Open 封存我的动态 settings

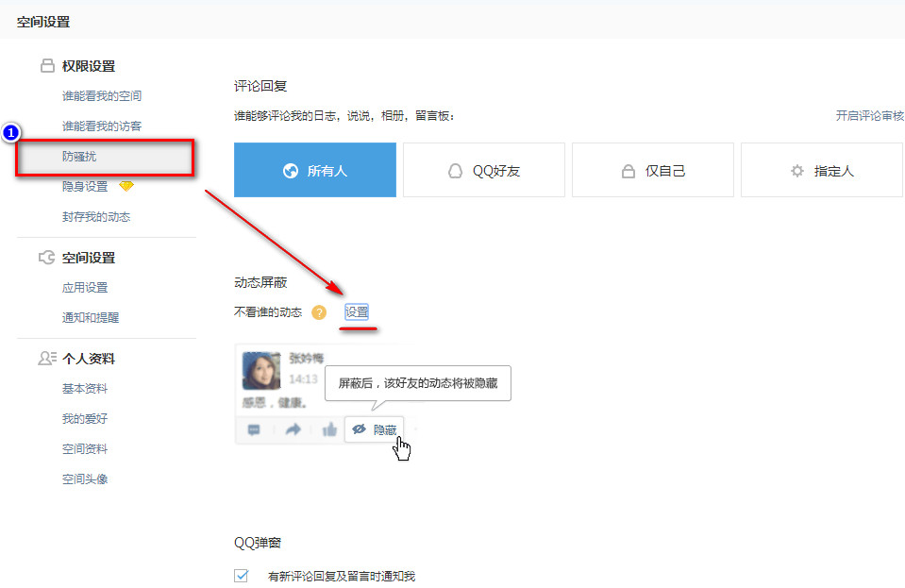pyautogui.click(x=96, y=217)
